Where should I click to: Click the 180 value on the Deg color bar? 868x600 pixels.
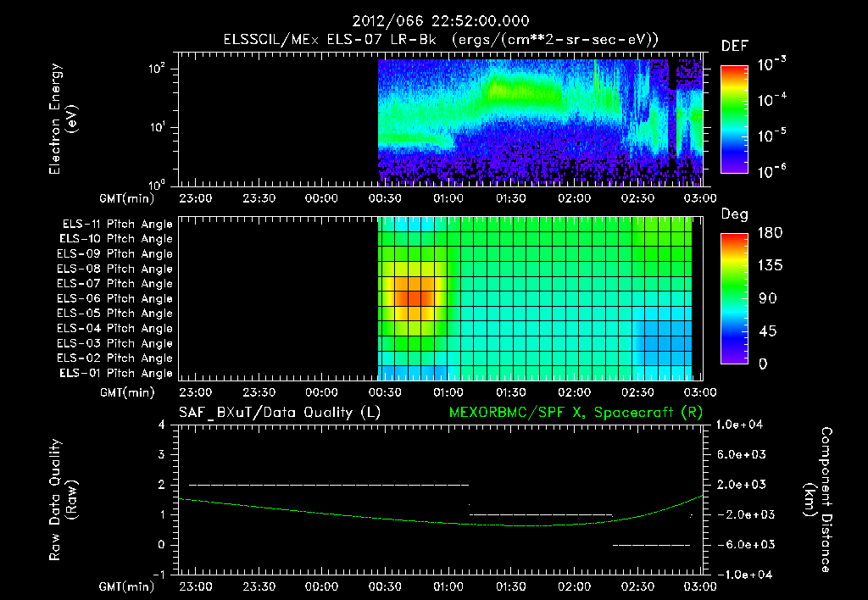click(x=770, y=233)
